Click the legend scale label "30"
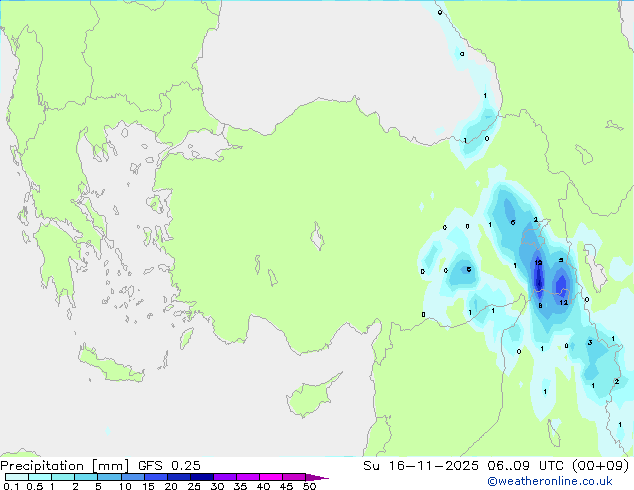 tap(217, 486)
